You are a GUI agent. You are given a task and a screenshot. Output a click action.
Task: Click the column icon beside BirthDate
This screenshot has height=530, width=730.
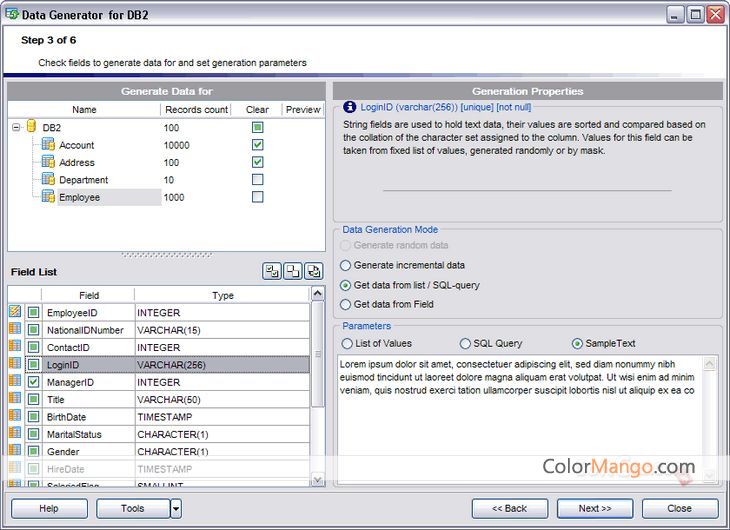[15, 415]
